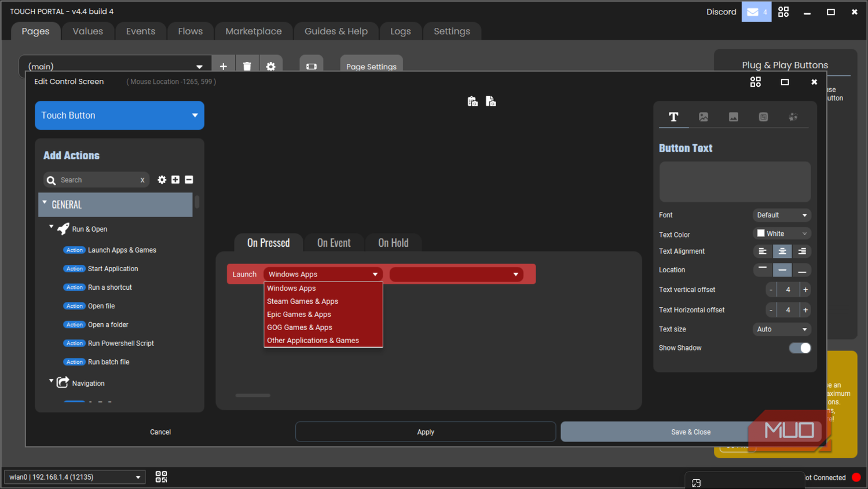Open the empty app selection dropdown
868x489 pixels.
456,274
